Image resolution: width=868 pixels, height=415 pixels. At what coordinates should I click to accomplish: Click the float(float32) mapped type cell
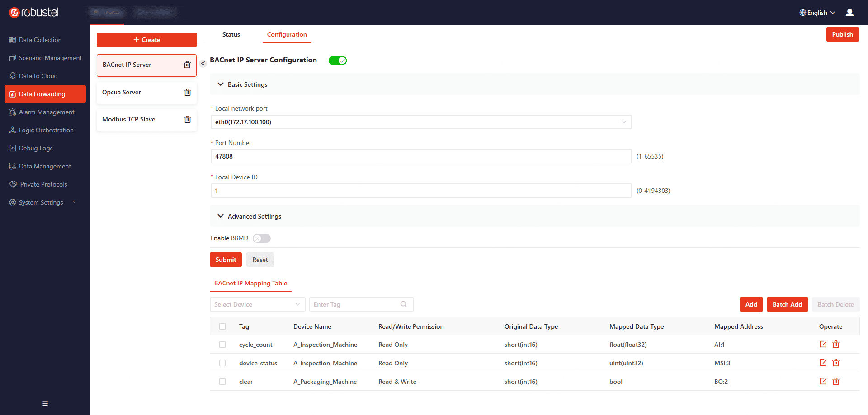628,345
